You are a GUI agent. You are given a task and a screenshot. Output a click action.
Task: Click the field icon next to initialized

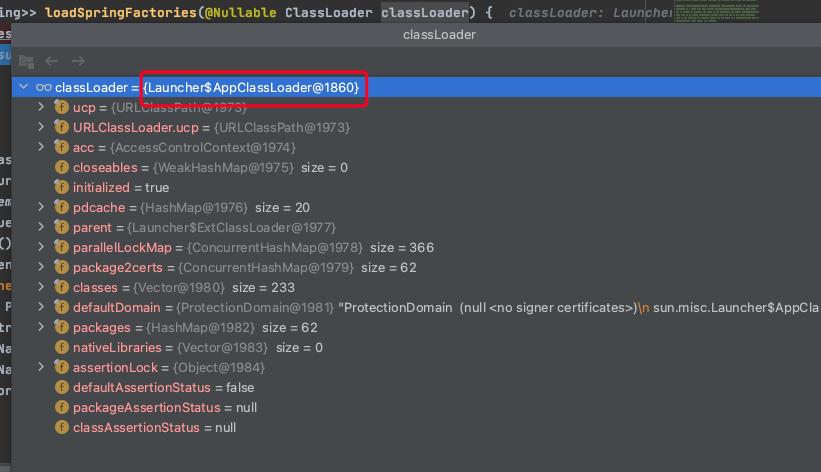click(62, 188)
